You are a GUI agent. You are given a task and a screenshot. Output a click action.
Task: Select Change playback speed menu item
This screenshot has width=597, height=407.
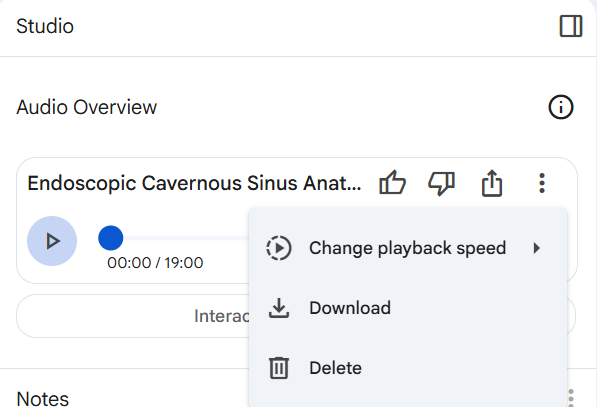pyautogui.click(x=408, y=248)
